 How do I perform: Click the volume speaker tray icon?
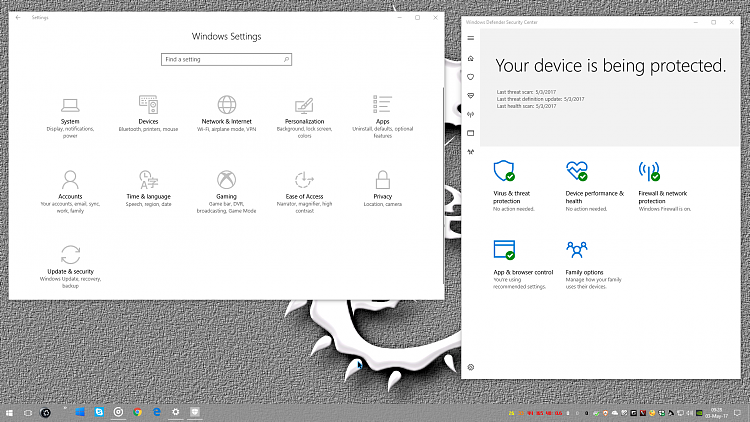690,413
